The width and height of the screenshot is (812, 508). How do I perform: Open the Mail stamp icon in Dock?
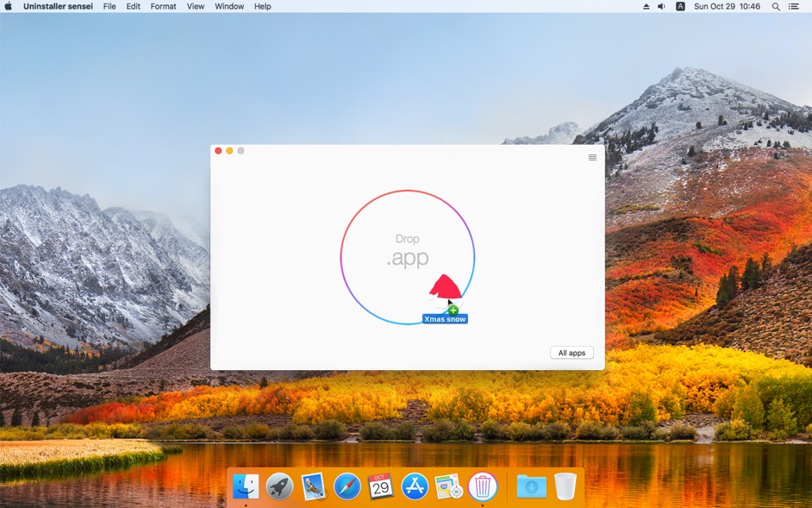313,486
